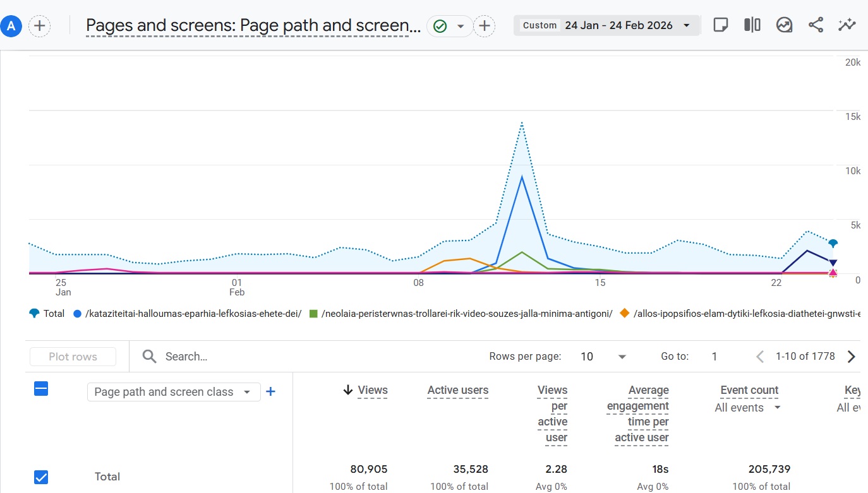The image size is (868, 493).
Task: Go to next page of table rows
Action: coord(851,357)
